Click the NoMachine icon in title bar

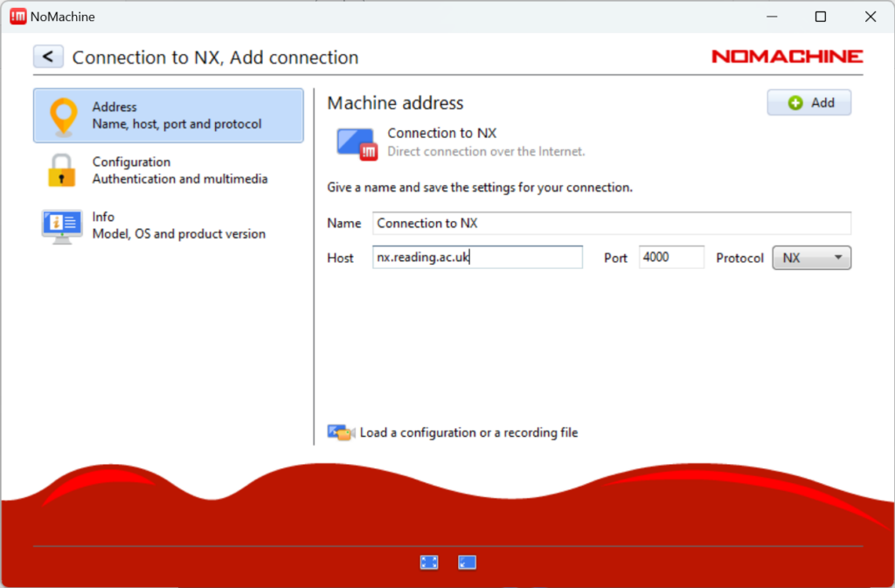(x=17, y=16)
